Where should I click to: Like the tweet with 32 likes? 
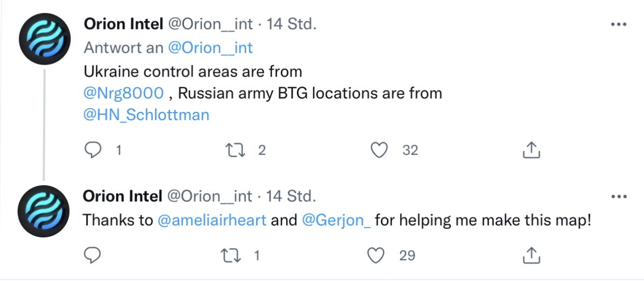tap(380, 150)
